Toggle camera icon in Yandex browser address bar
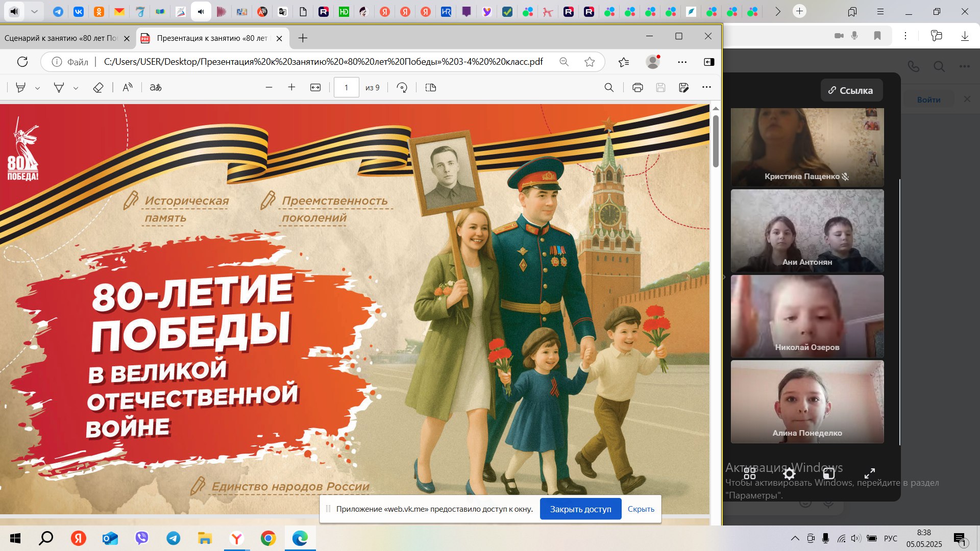The width and height of the screenshot is (980, 551). coord(839,36)
